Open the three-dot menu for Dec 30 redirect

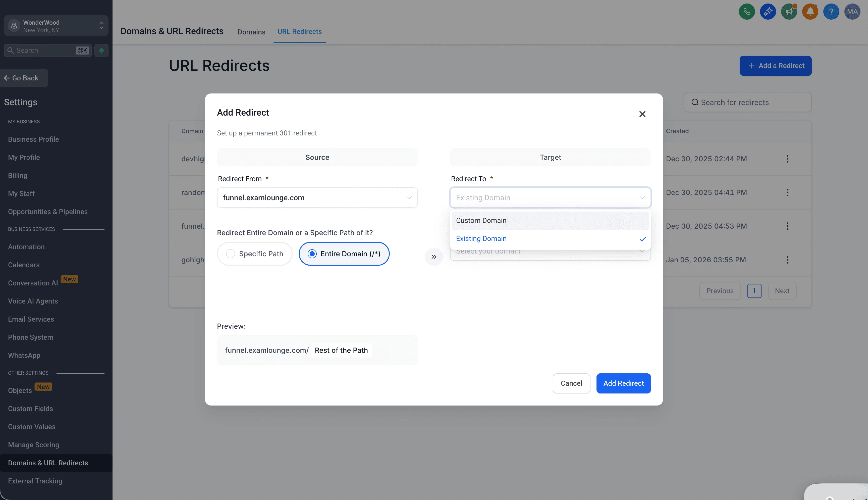click(x=787, y=158)
